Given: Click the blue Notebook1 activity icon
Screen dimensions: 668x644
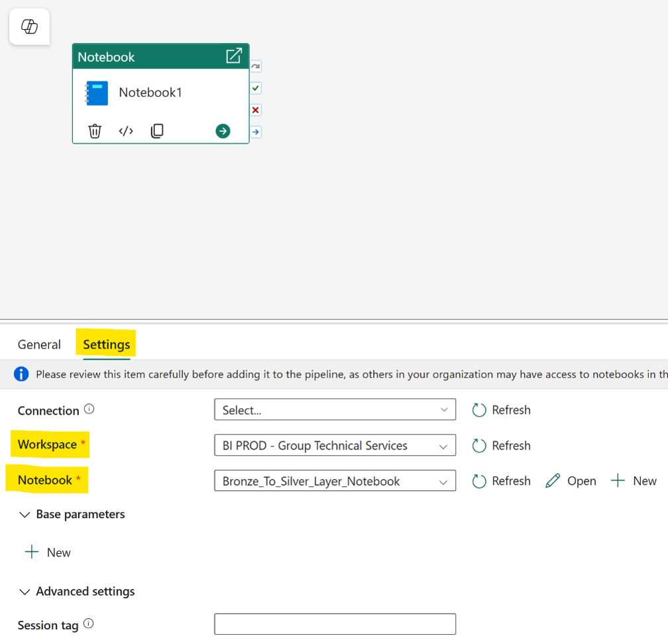Looking at the screenshot, I should (x=97, y=93).
